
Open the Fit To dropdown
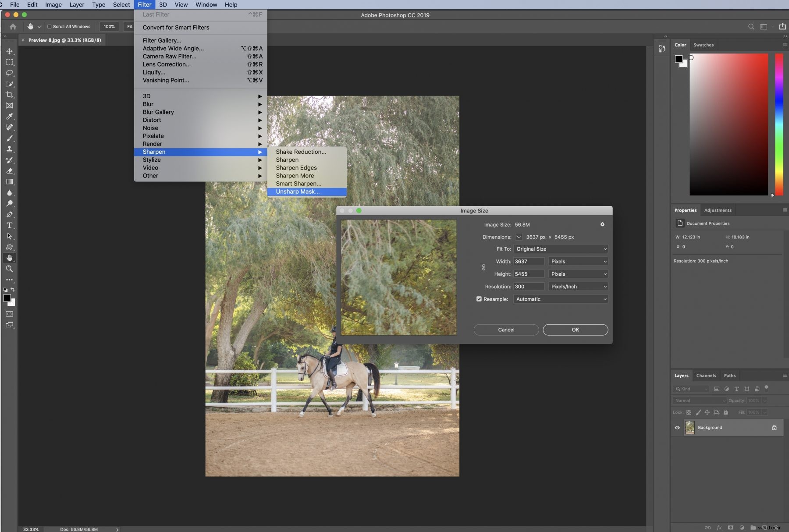click(x=560, y=249)
